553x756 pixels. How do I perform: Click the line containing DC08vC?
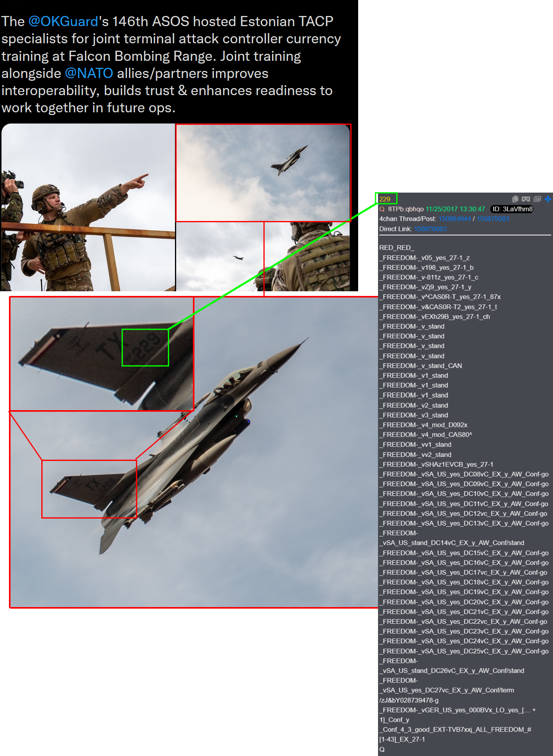(x=464, y=474)
